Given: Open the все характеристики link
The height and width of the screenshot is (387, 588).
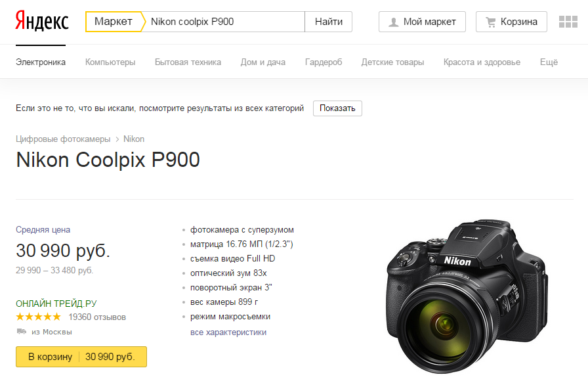Looking at the screenshot, I should click(x=228, y=332).
